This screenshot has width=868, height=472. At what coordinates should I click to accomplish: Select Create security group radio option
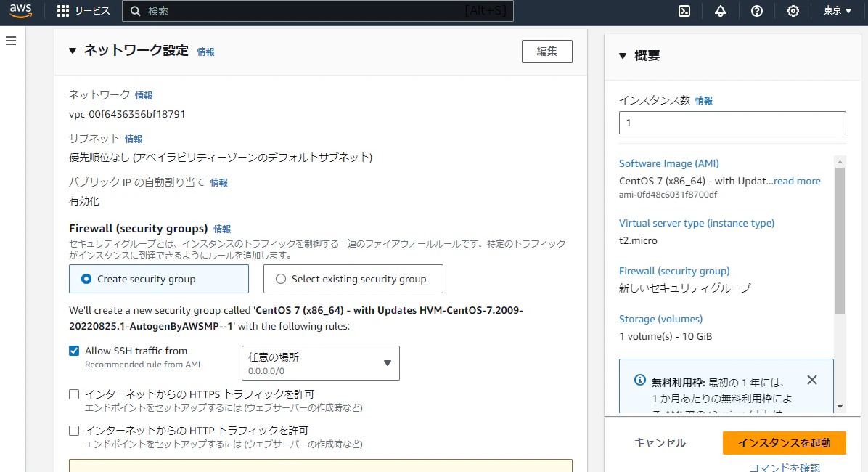pyautogui.click(x=86, y=280)
